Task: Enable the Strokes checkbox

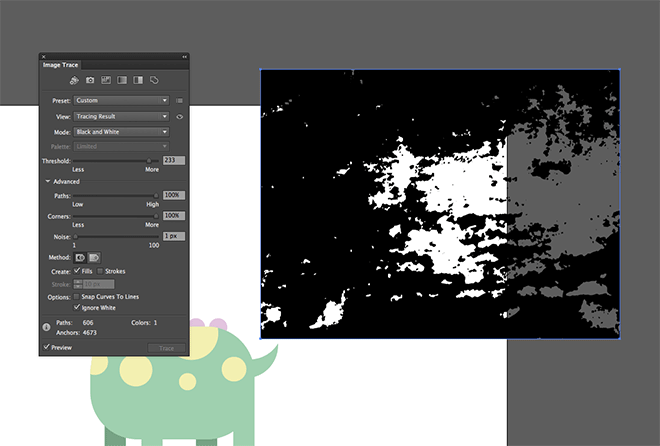Action: 100,271
